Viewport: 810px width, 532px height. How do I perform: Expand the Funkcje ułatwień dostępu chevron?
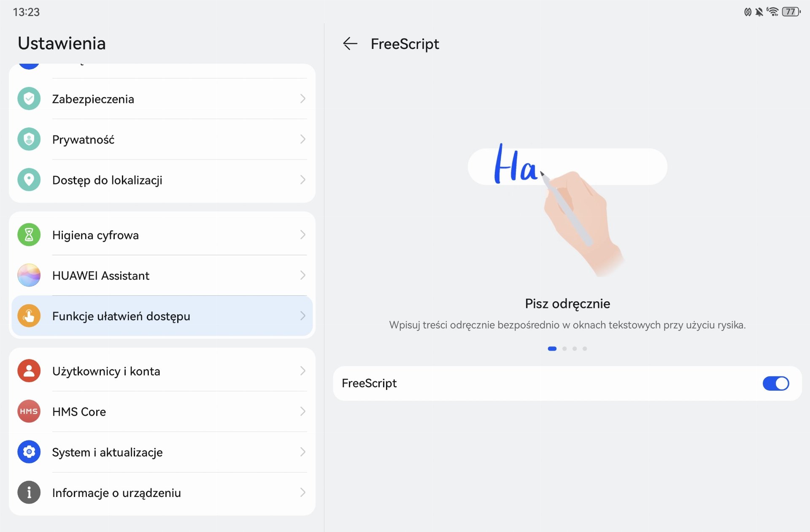pos(302,316)
